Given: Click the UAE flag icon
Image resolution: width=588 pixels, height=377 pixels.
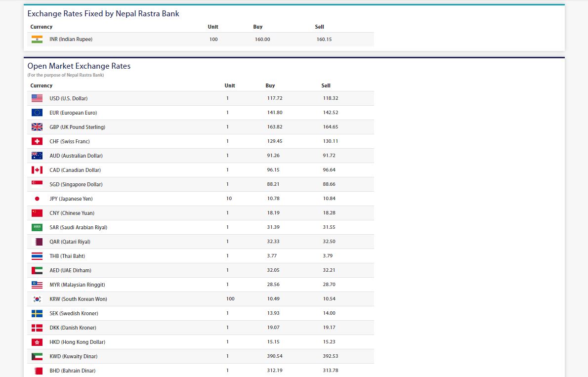Looking at the screenshot, I should click(37, 270).
